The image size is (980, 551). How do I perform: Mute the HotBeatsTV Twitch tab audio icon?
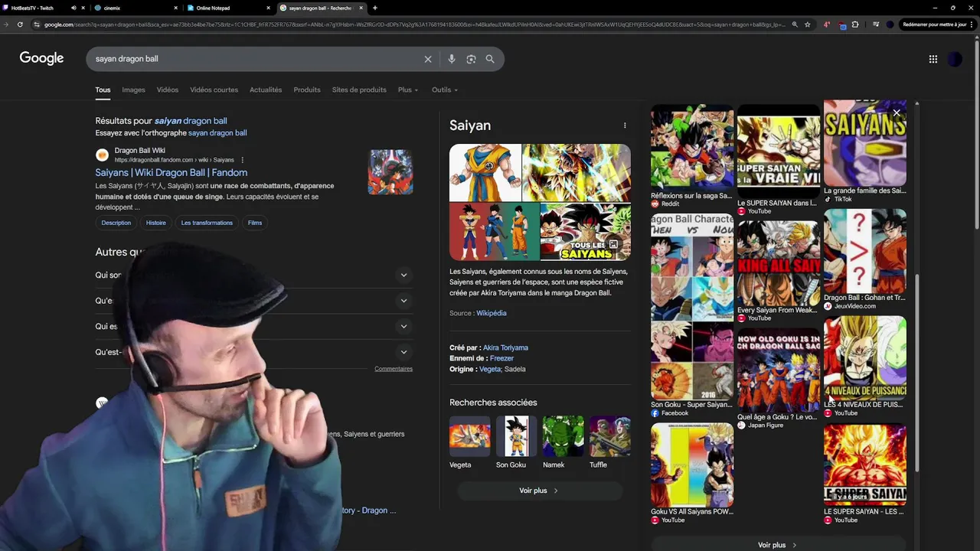pyautogui.click(x=73, y=8)
